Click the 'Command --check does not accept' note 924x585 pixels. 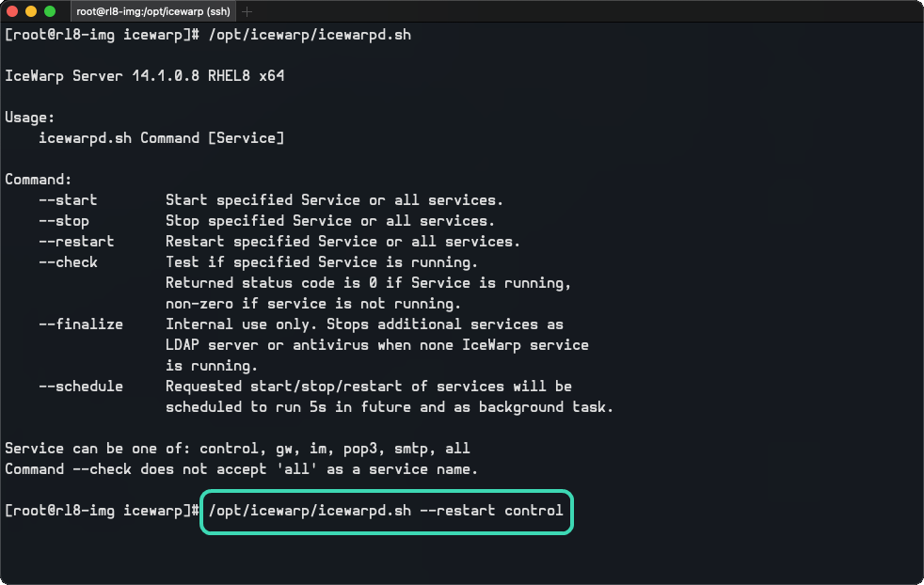pos(242,469)
